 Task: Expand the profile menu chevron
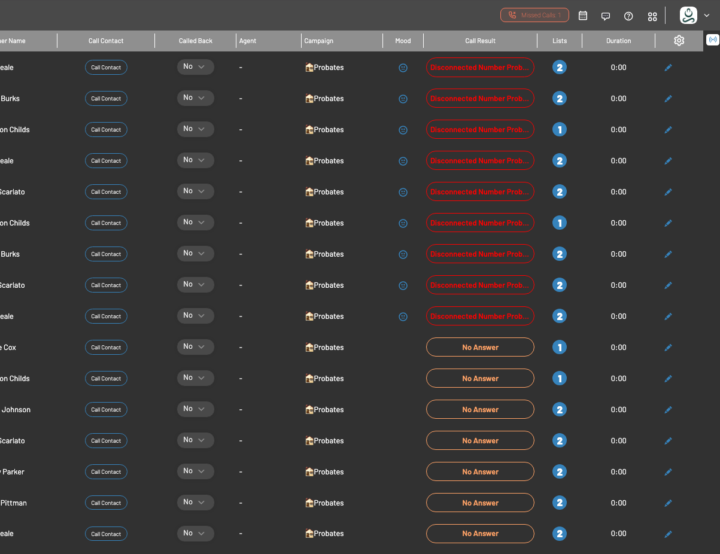[x=707, y=16]
